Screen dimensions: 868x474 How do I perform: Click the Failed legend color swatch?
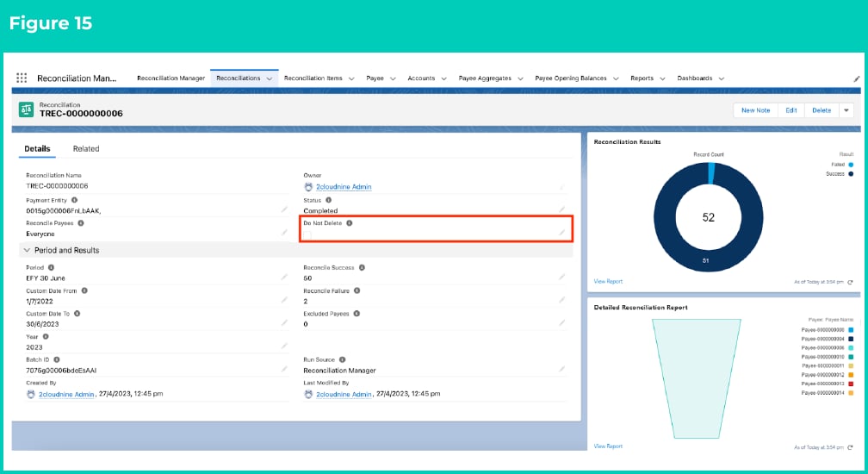coord(851,165)
